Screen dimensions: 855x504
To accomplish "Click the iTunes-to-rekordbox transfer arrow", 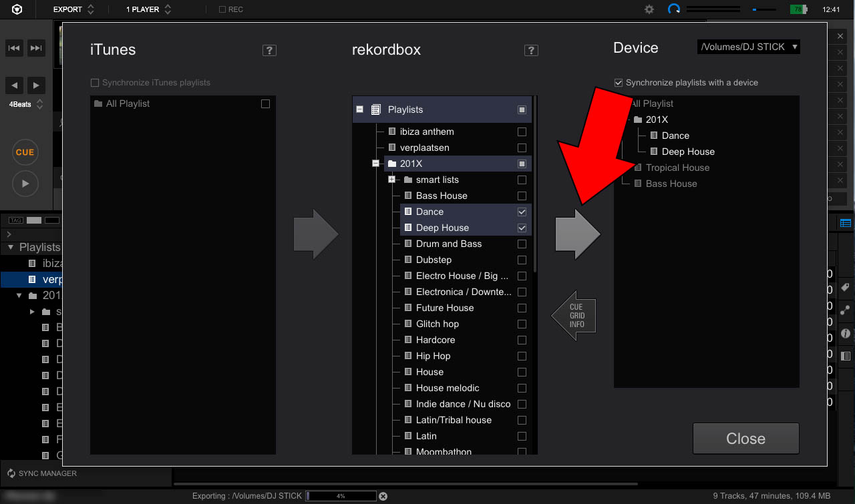I will (316, 234).
